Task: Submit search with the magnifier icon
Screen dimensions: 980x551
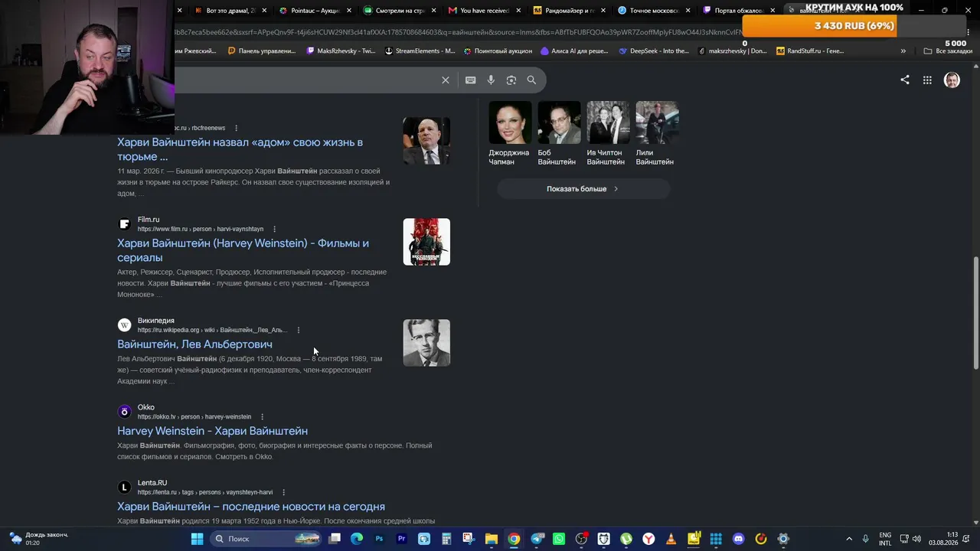Action: point(531,80)
